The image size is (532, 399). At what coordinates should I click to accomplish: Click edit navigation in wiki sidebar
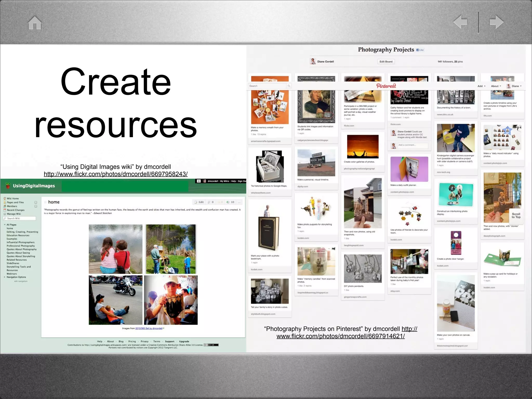21,281
